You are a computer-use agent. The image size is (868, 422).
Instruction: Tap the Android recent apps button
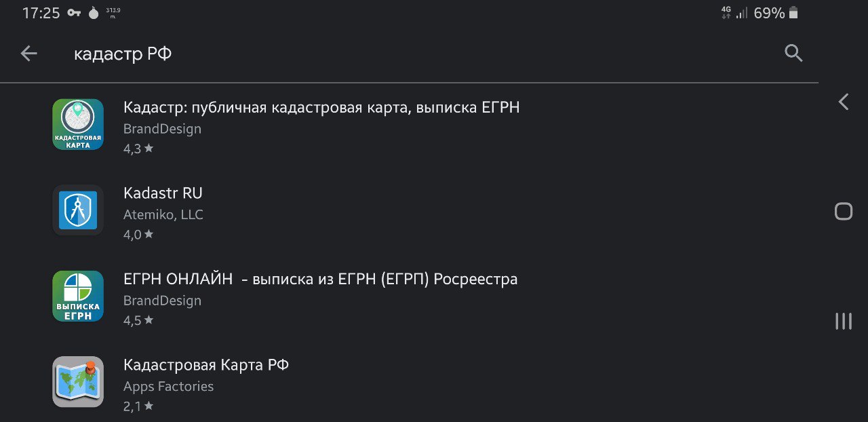(x=844, y=321)
